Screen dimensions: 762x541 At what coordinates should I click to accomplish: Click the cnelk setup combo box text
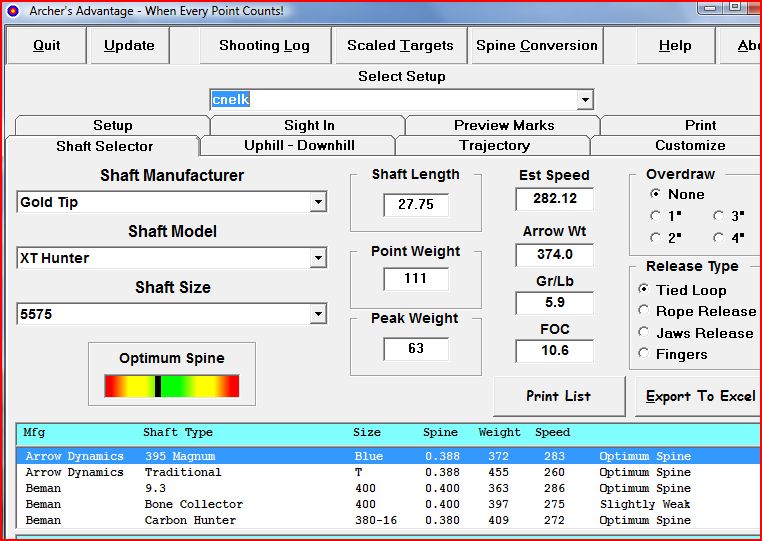point(231,100)
